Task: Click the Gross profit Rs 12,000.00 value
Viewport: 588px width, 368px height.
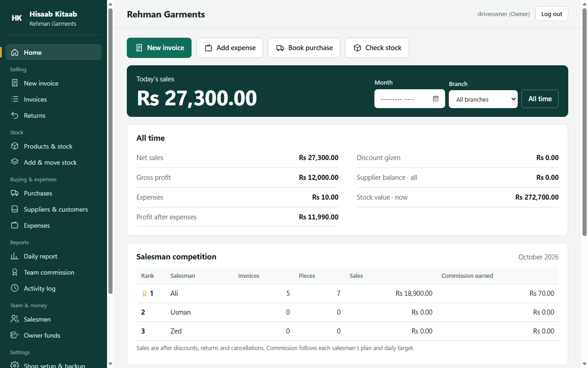Action: pos(318,178)
